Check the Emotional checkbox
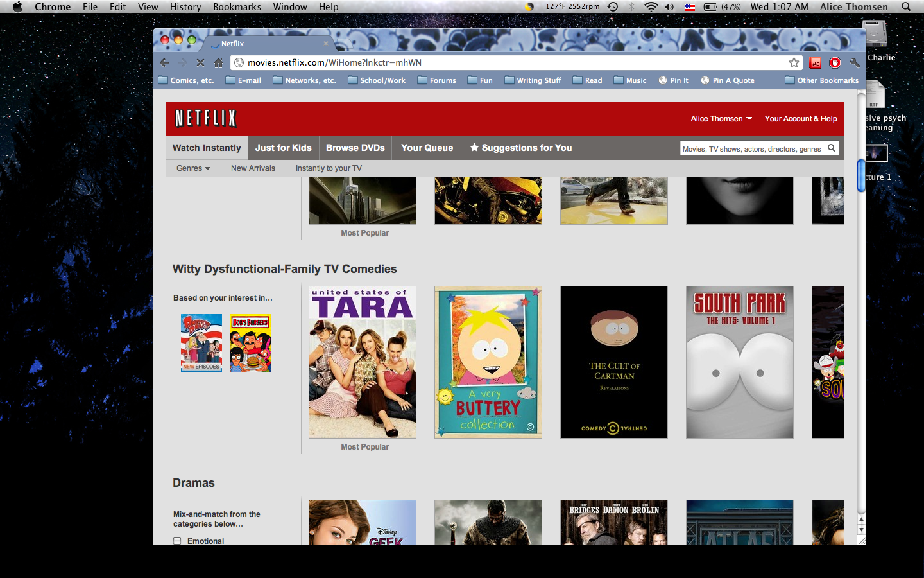 pyautogui.click(x=177, y=541)
